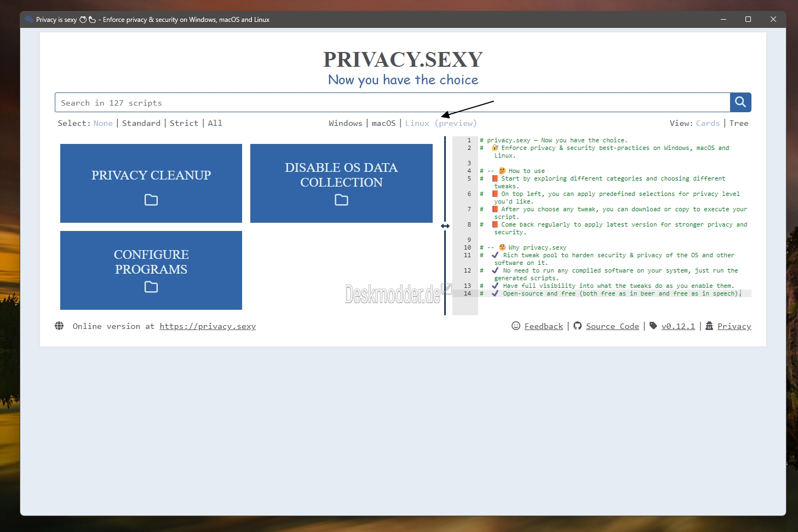The image size is (798, 532).
Task: Expand the Disable OS Data Collection card
Action: [x=341, y=183]
